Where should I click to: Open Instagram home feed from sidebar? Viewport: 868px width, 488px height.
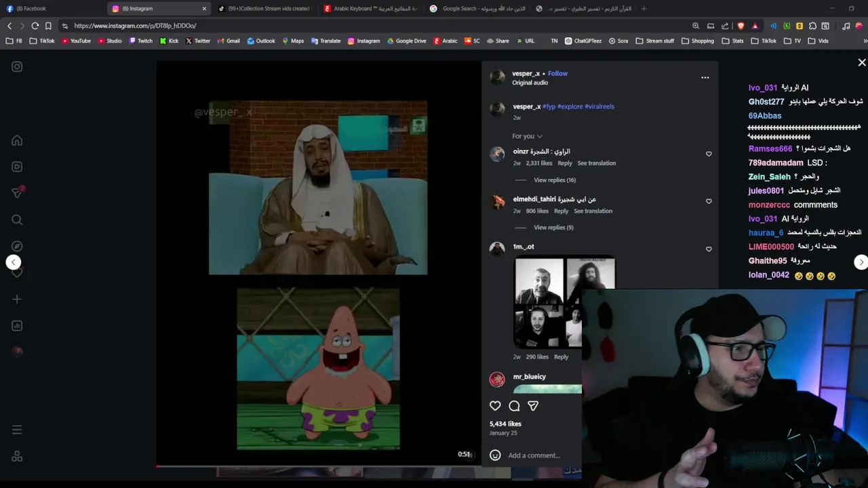(x=17, y=140)
